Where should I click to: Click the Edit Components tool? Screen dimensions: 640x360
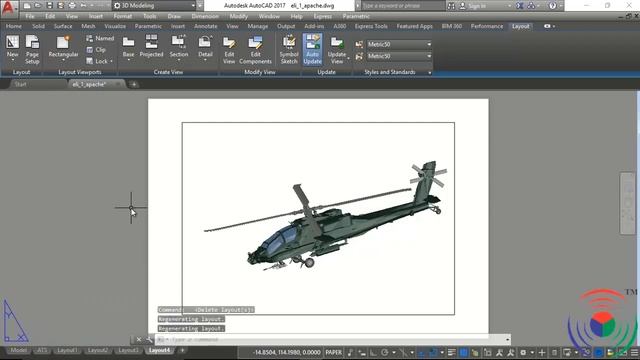256,49
